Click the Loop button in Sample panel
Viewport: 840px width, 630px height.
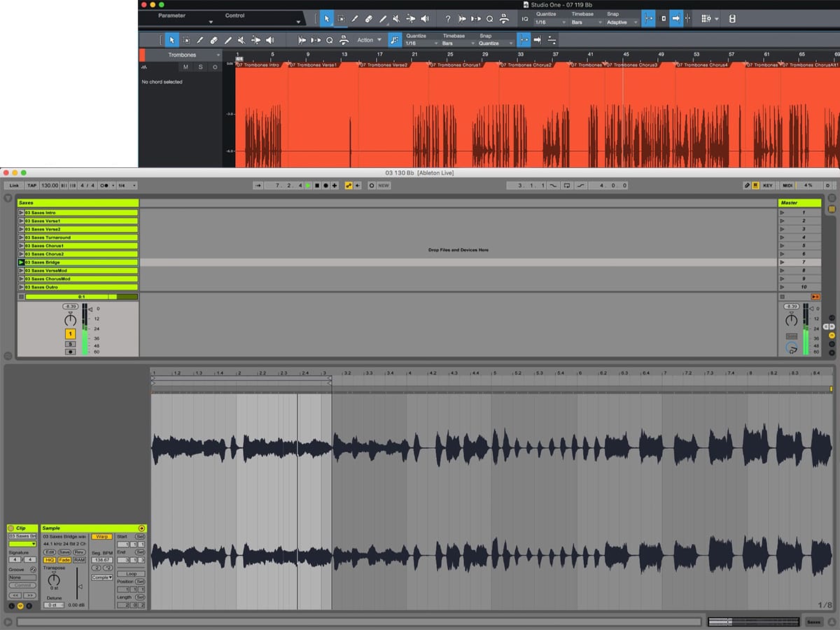[x=131, y=574]
